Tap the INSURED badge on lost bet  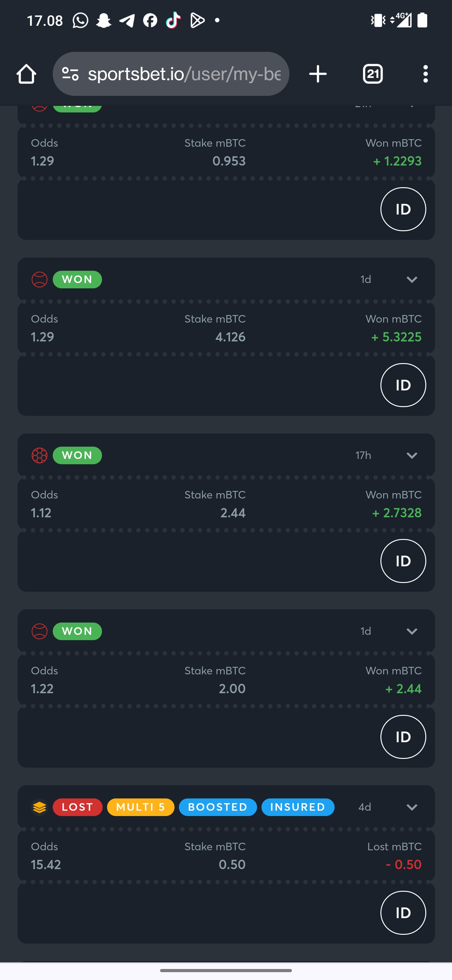pos(298,807)
